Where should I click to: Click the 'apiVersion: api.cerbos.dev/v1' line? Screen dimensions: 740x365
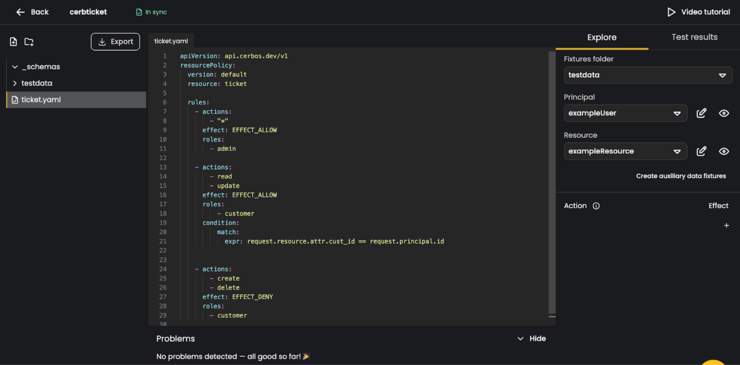[x=234, y=56]
